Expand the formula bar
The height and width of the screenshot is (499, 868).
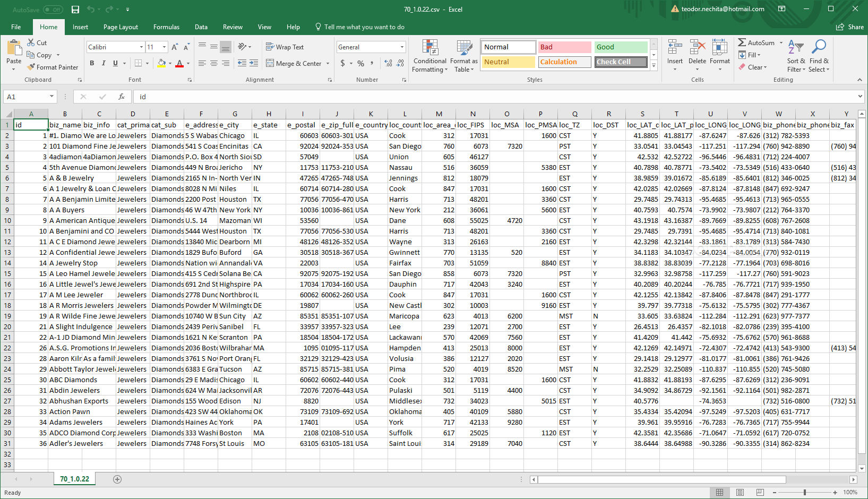coord(861,97)
